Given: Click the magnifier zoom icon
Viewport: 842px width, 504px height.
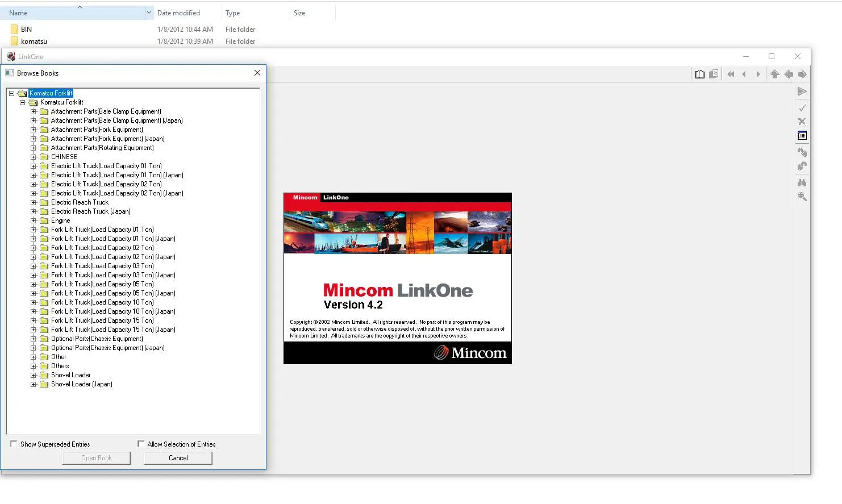Looking at the screenshot, I should (802, 197).
